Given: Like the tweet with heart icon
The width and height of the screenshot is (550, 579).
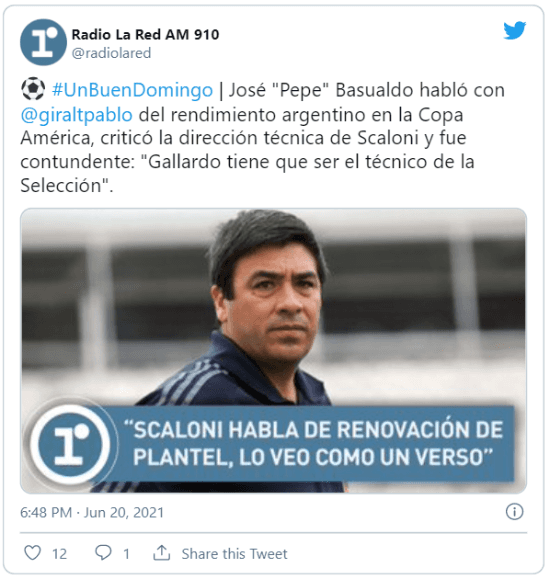Looking at the screenshot, I should pos(33,553).
